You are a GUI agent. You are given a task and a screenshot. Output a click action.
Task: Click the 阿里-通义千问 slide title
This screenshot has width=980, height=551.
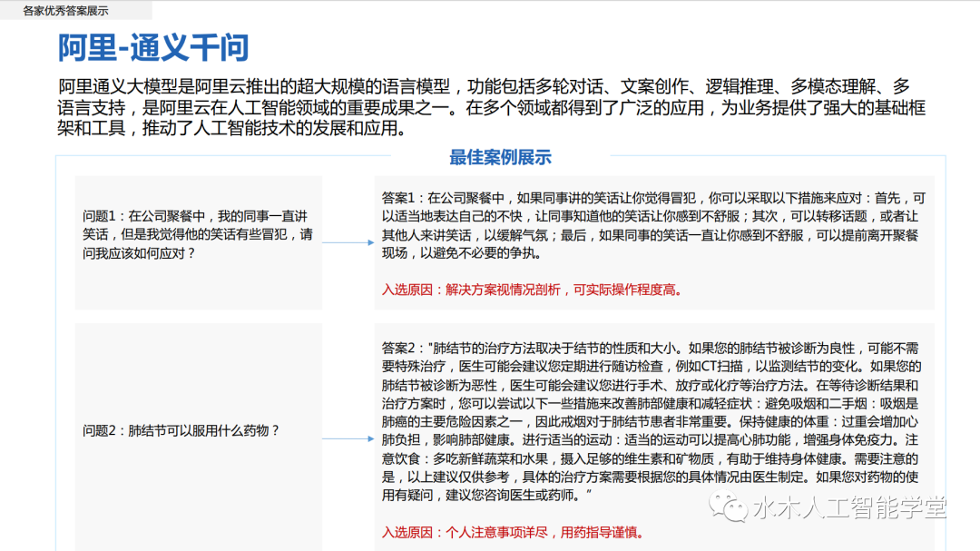pos(153,48)
